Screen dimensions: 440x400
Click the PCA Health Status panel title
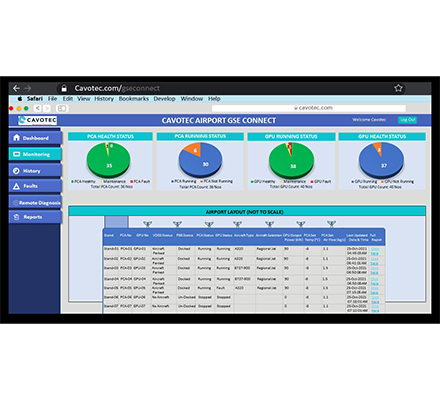tap(110, 136)
